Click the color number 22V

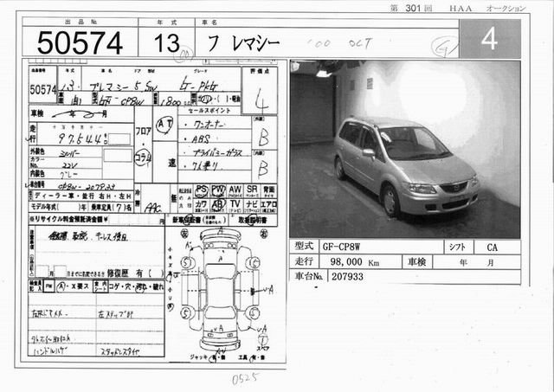click(x=69, y=164)
